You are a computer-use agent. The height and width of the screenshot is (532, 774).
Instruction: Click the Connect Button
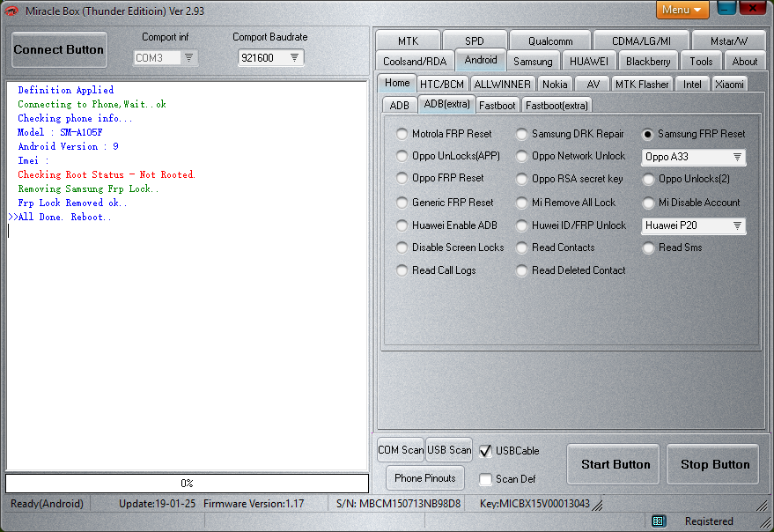59,49
